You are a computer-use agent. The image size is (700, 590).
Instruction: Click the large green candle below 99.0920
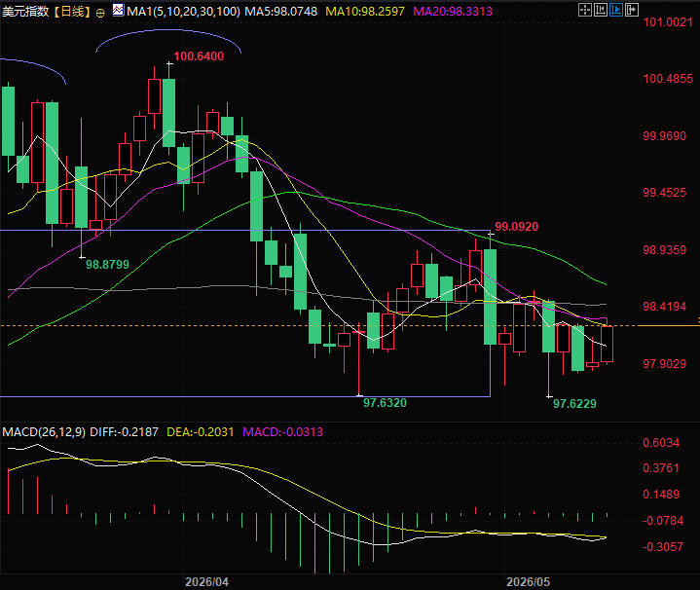pos(490,297)
